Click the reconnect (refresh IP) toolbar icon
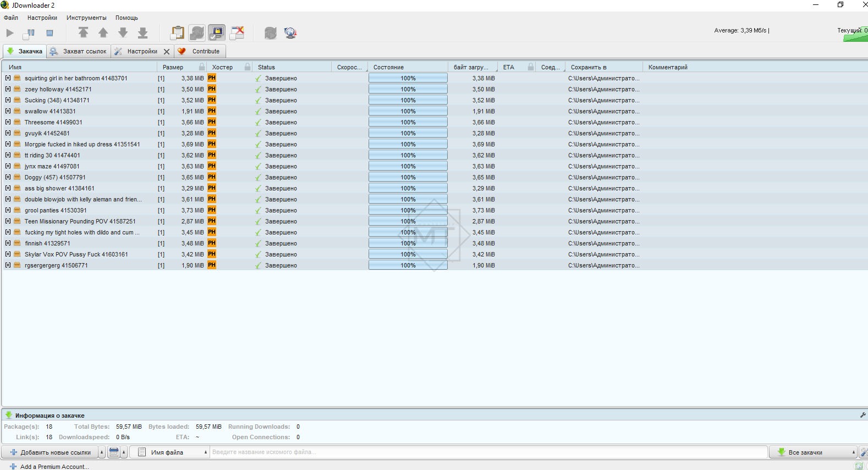 (270, 33)
